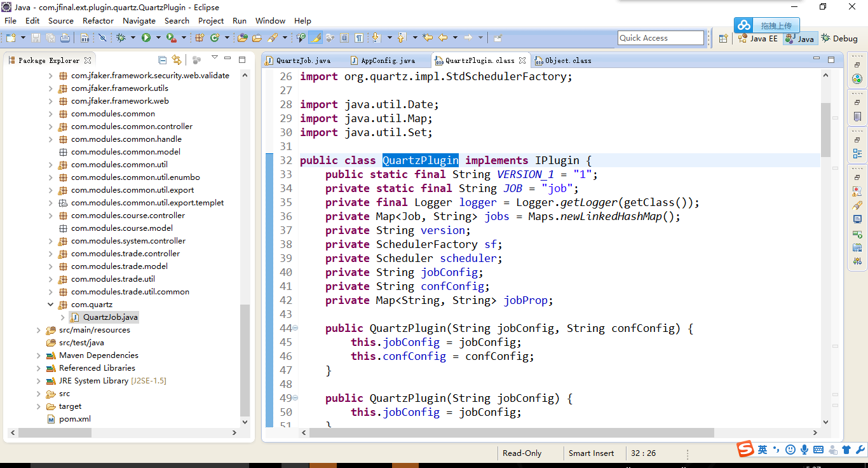Click the Print toolbar icon
The image size is (868, 468).
[65, 38]
